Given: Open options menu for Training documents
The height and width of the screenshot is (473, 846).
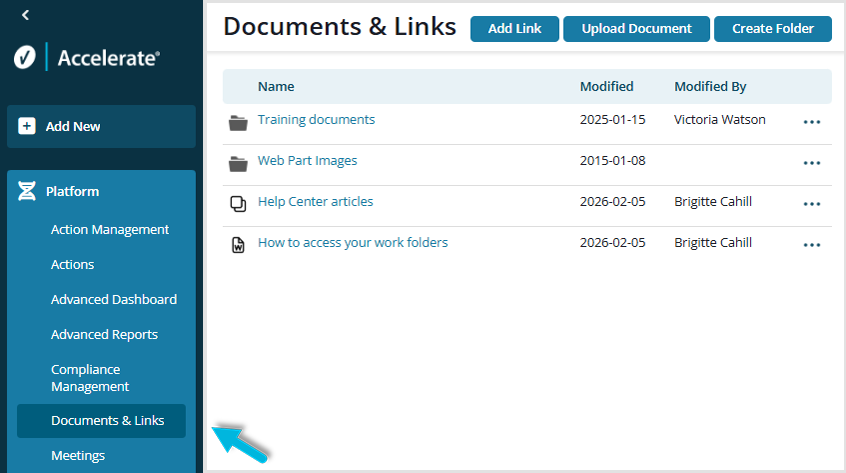Looking at the screenshot, I should pyautogui.click(x=811, y=122).
